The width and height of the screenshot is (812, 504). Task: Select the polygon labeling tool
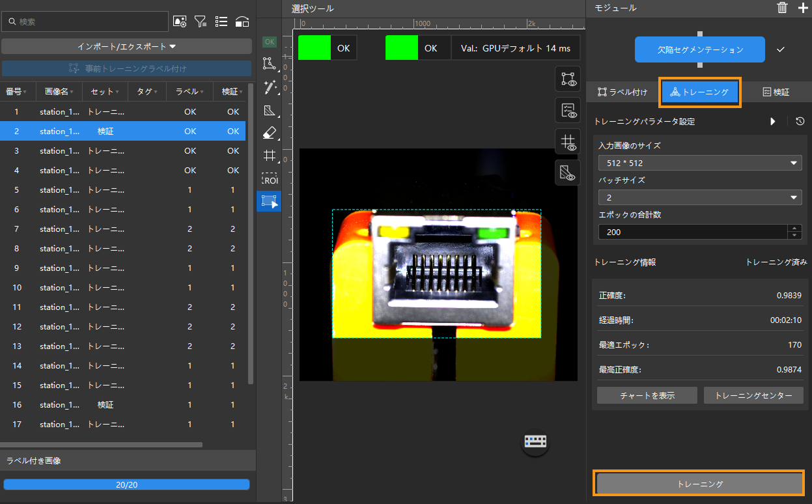[268, 63]
